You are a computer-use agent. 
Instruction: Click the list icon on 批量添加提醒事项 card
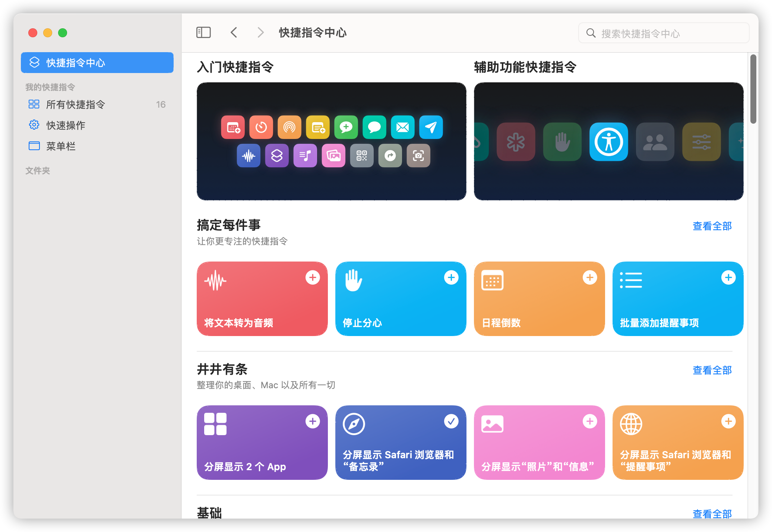(x=631, y=280)
